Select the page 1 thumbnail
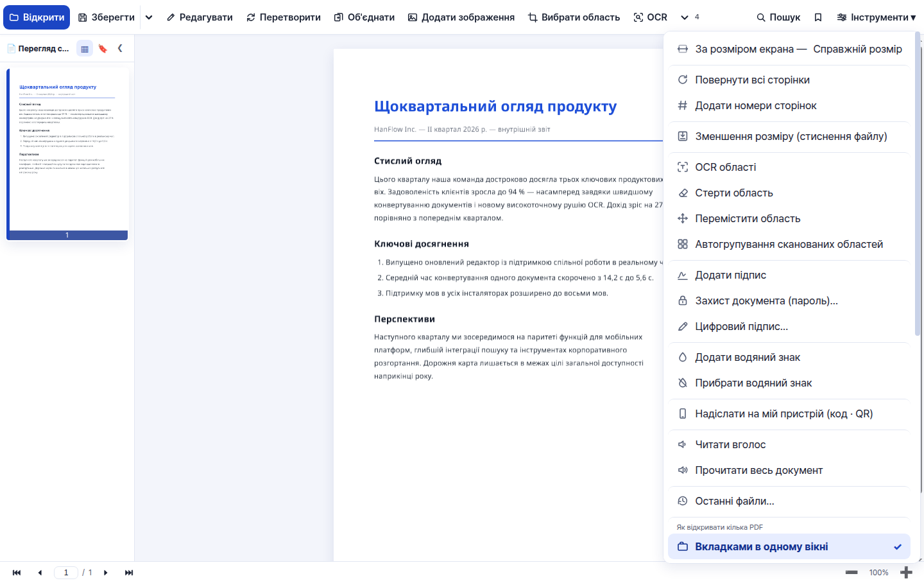The height and width of the screenshot is (583, 924). 67,154
